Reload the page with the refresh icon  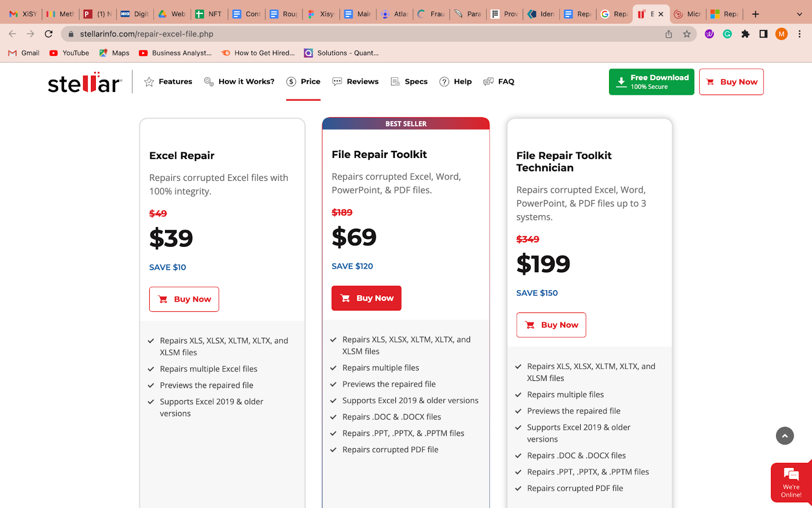(x=49, y=34)
